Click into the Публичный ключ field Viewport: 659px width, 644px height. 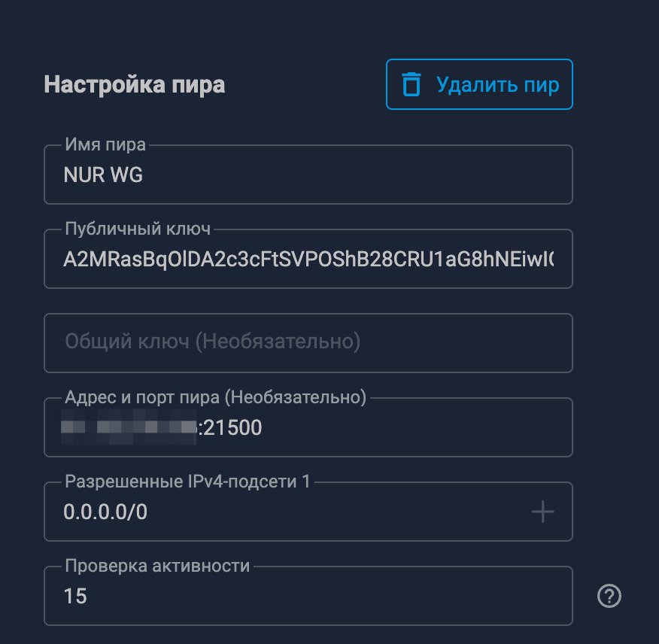coord(308,259)
